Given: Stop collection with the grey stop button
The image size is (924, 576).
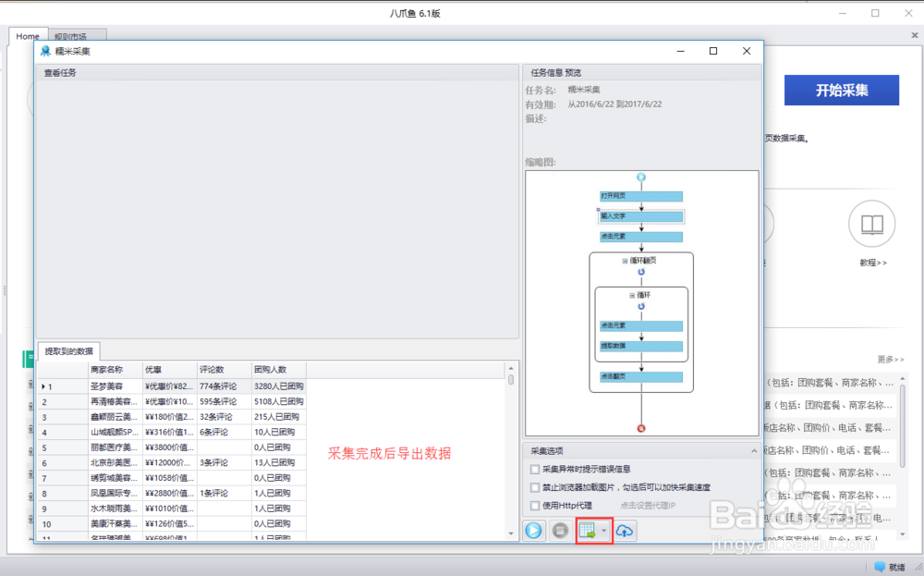Looking at the screenshot, I should click(561, 531).
